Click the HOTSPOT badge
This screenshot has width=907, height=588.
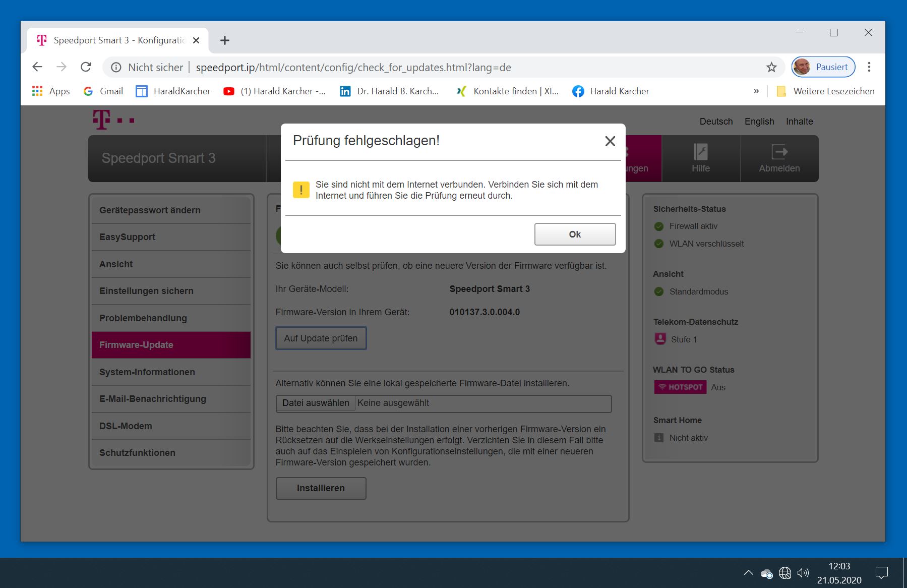coord(680,387)
